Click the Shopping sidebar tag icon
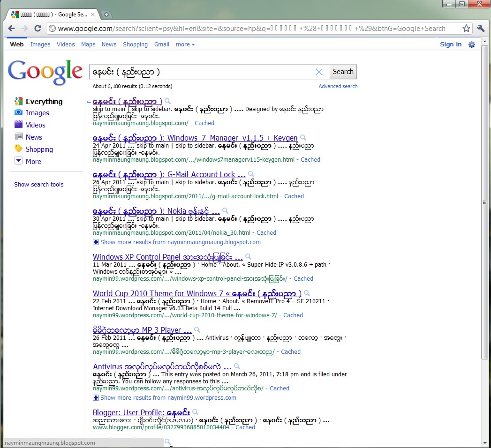491x448 pixels. pos(18,149)
